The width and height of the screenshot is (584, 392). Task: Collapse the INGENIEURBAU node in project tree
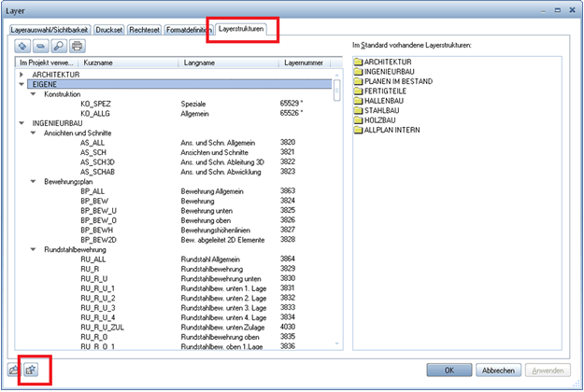[x=21, y=123]
